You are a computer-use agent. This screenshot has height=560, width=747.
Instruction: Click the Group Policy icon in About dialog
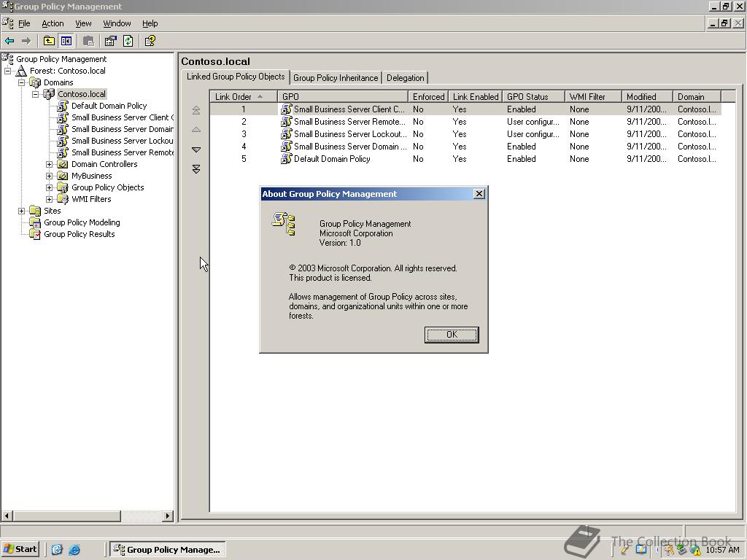[x=284, y=224]
